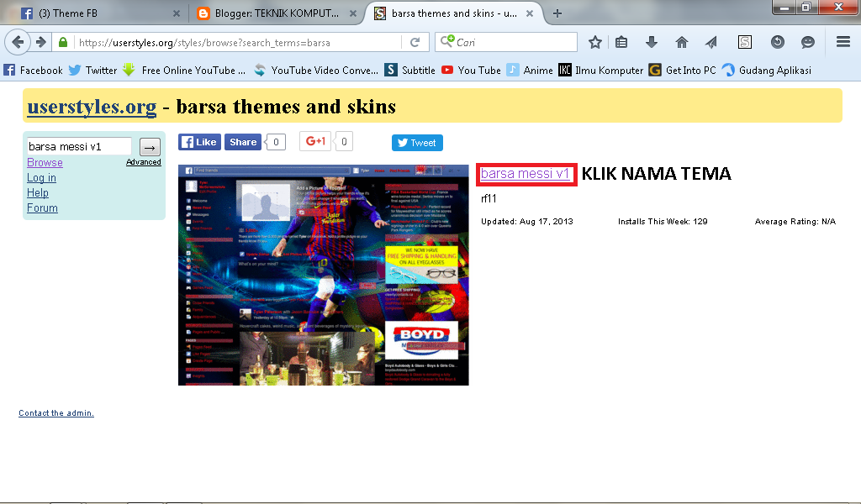Select the barsa themes and skins tab
The image size is (861, 504).
coord(453,13)
